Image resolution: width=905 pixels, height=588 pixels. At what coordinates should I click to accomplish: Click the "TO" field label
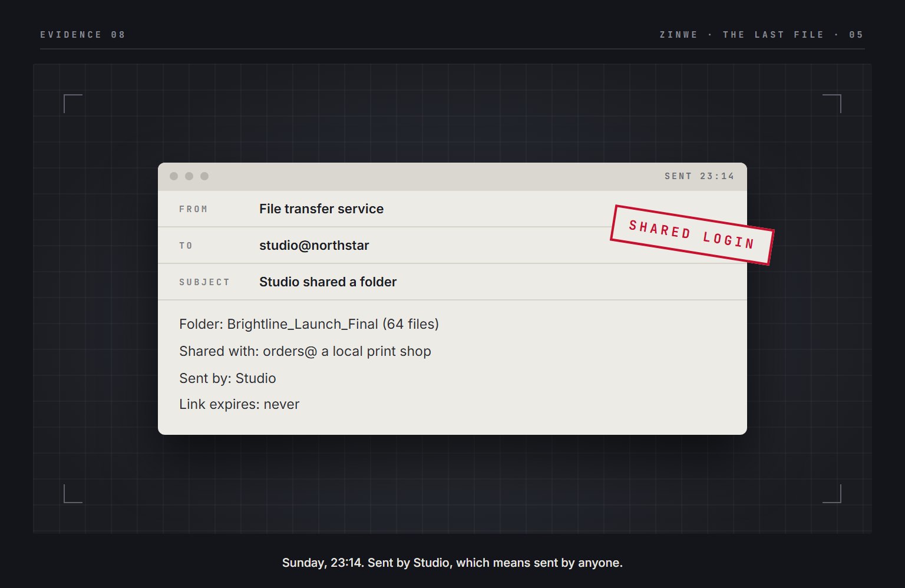pos(186,246)
